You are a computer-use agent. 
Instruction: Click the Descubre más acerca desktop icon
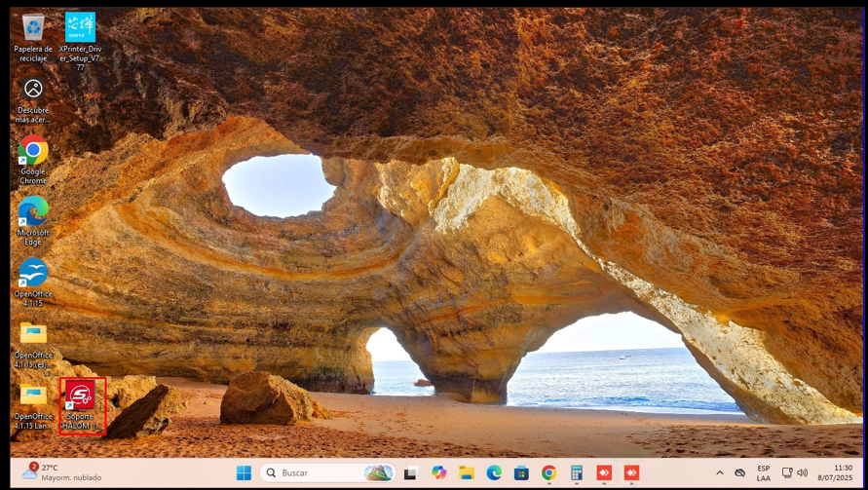point(33,90)
